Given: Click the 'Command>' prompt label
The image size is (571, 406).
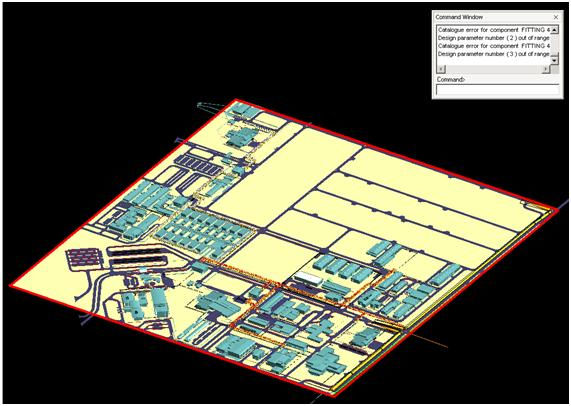Looking at the screenshot, I should point(451,79).
